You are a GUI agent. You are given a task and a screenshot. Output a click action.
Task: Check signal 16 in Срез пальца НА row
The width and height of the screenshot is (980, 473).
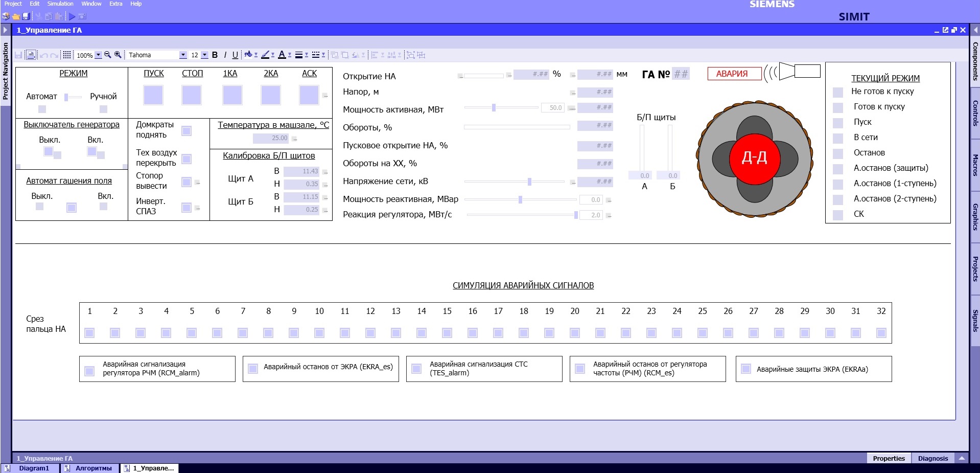point(473,333)
